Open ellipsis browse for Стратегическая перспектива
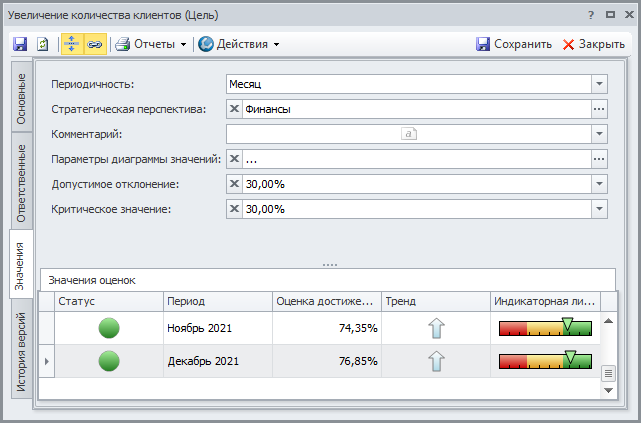Image resolution: width=641 pixels, height=423 pixels. [599, 110]
